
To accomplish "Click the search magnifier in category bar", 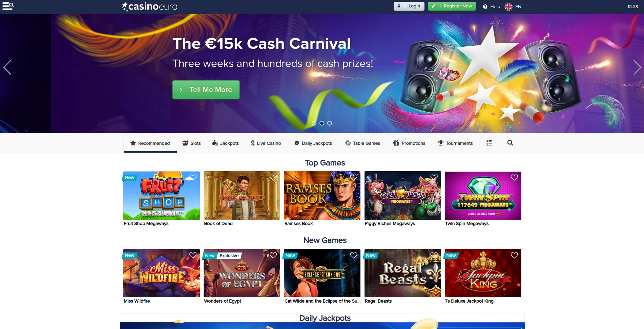I will pos(510,143).
